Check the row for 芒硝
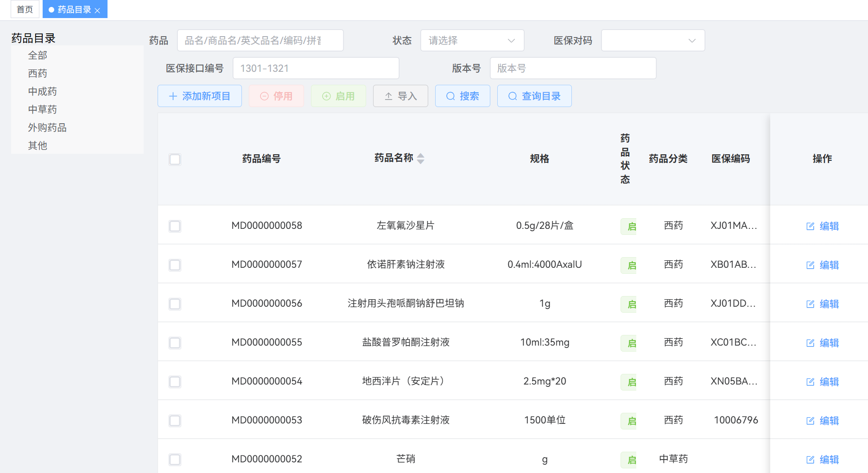 click(x=175, y=460)
